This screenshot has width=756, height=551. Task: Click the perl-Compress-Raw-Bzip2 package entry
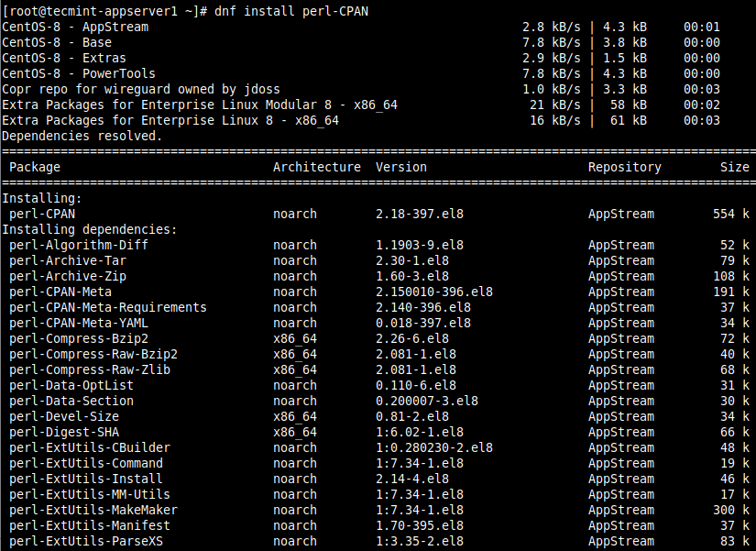pyautogui.click(x=93, y=354)
